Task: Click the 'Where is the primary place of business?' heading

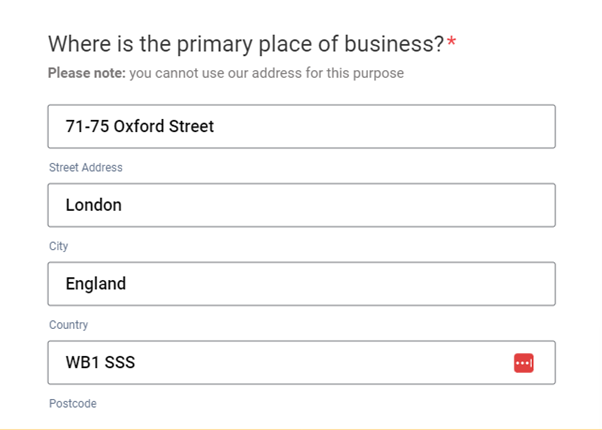Action: click(x=246, y=45)
